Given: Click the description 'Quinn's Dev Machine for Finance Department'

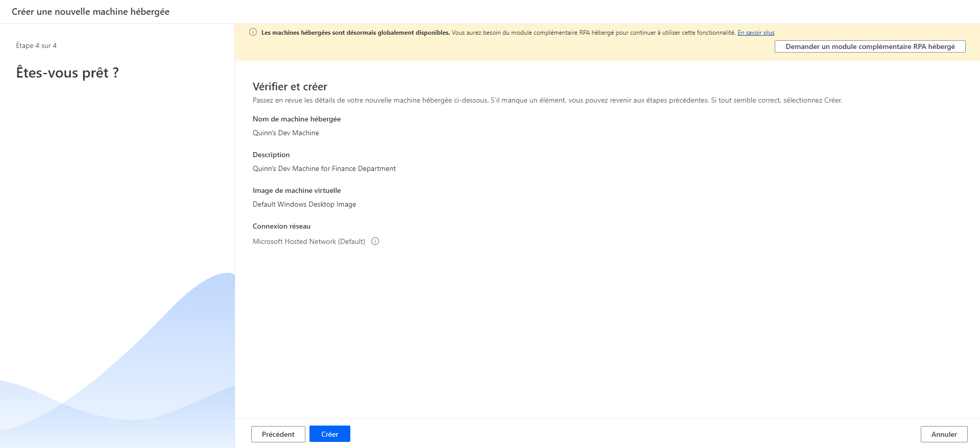Looking at the screenshot, I should 324,168.
